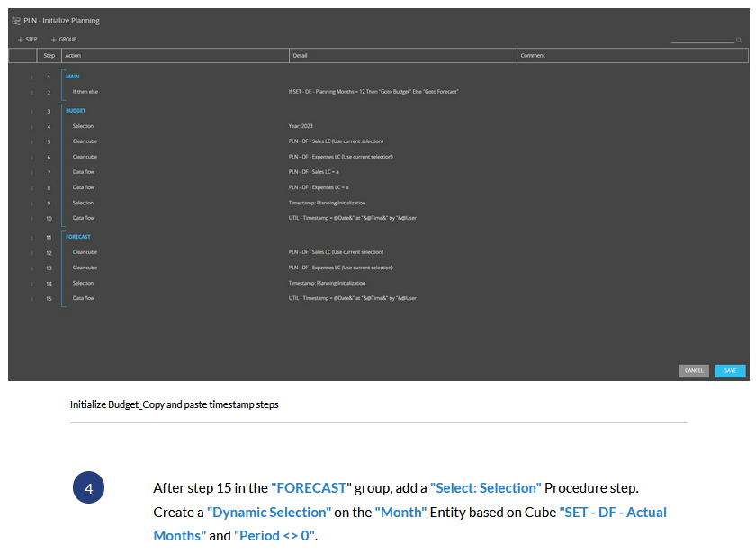Click the Comment column header
The width and height of the screenshot is (756, 554).
(x=633, y=56)
